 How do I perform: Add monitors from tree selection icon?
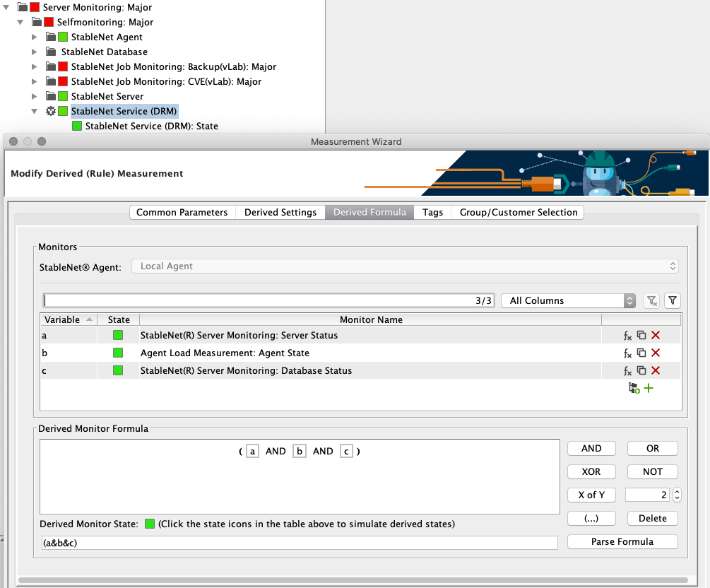tap(634, 388)
